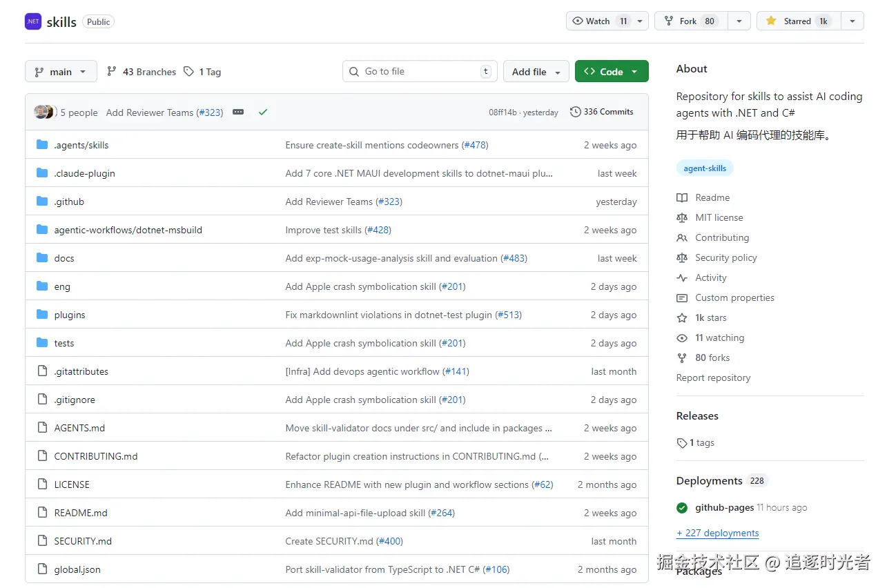The image size is (887, 588).
Task: Open the Report repository link
Action: (x=713, y=378)
